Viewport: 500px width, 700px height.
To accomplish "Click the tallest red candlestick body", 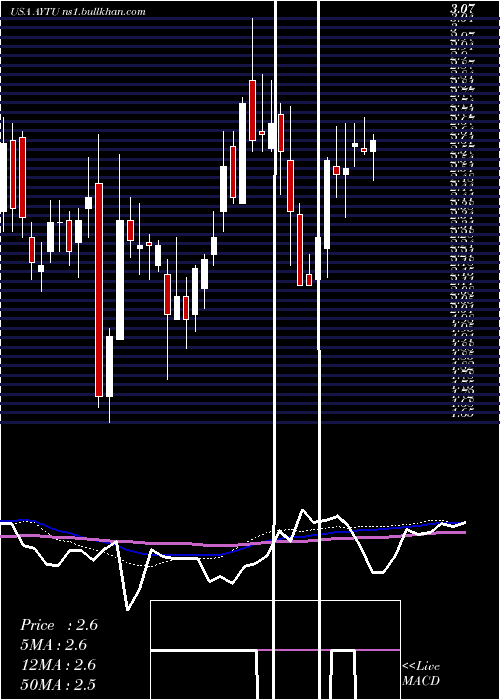I will click(99, 290).
